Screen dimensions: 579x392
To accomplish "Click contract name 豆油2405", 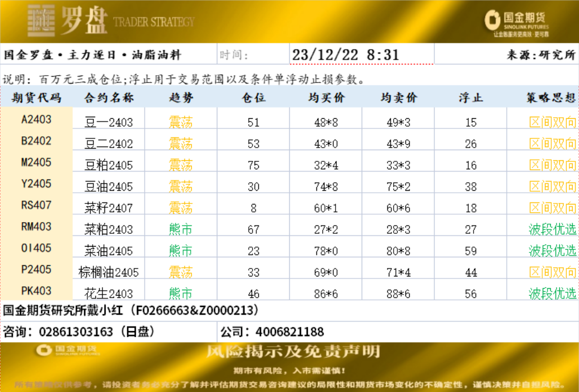I will pyautogui.click(x=109, y=186).
